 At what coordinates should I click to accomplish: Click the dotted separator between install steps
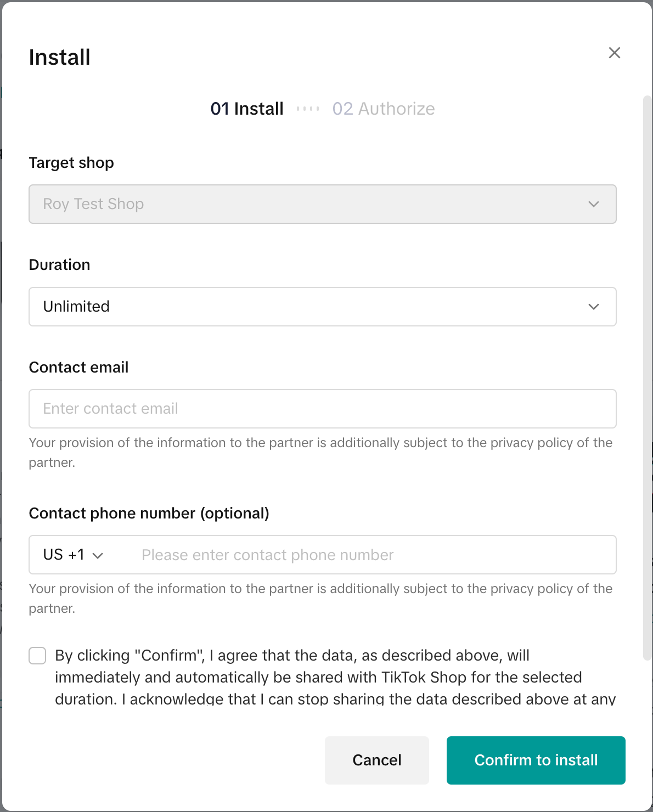click(x=308, y=109)
